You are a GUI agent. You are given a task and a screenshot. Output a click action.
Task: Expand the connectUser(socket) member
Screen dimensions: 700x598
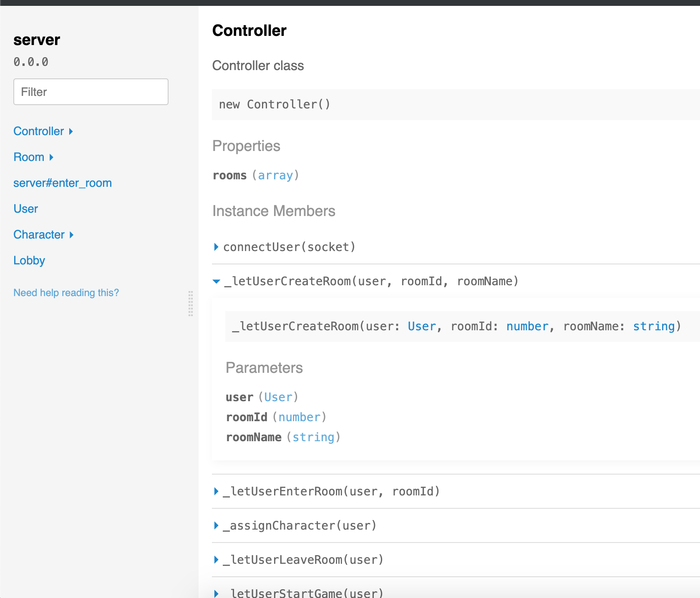tap(216, 247)
